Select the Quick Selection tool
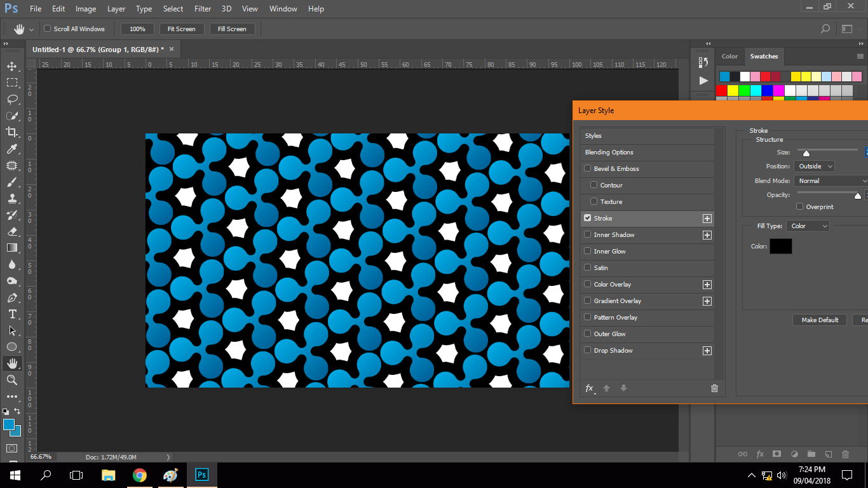Image resolution: width=868 pixels, height=488 pixels. (x=12, y=116)
